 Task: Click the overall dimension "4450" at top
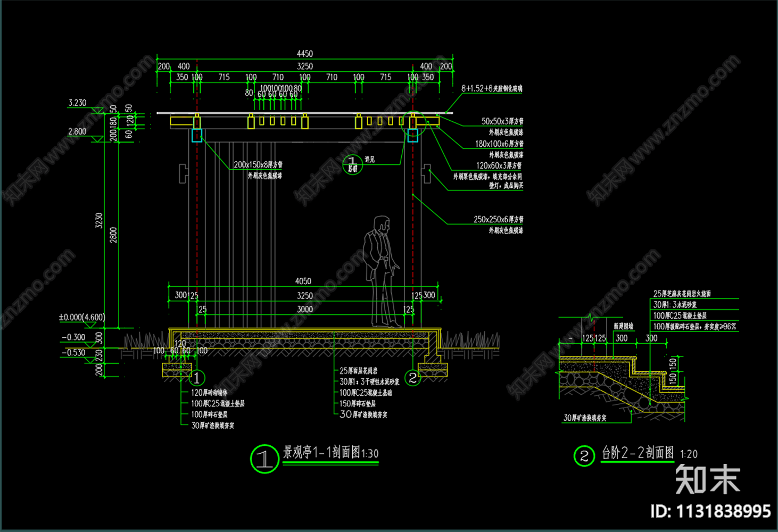pyautogui.click(x=305, y=54)
